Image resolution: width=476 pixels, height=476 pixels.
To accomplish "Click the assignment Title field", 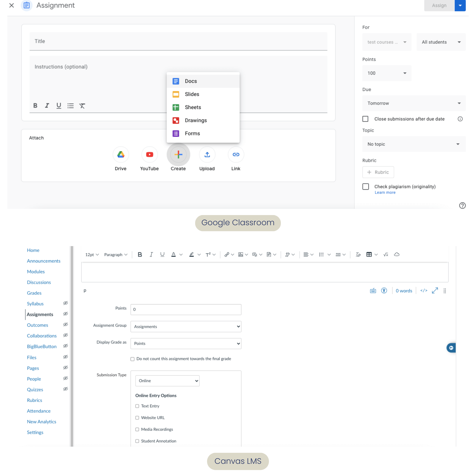I will click(x=178, y=41).
